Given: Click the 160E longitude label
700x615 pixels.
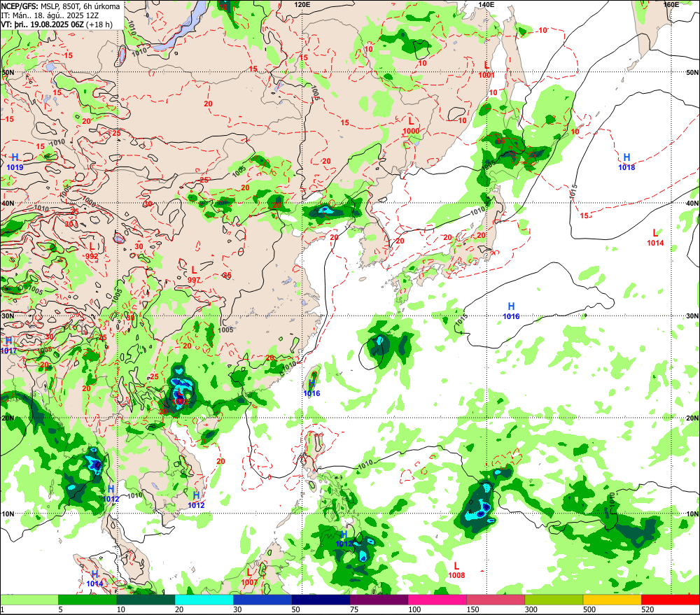Looking at the screenshot, I should click(671, 4).
